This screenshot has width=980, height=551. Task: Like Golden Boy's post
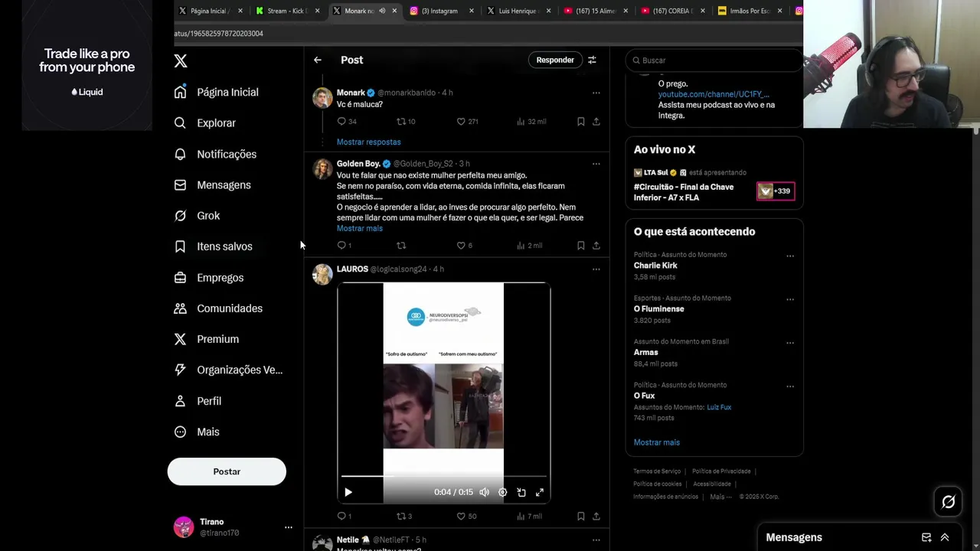point(461,245)
